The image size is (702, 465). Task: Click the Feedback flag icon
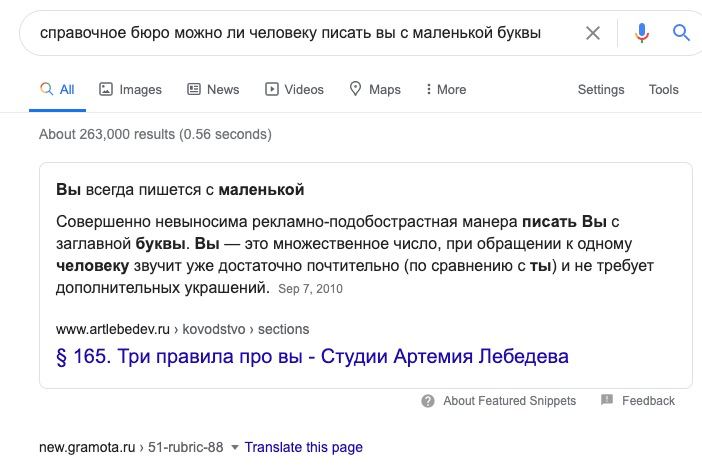point(606,401)
